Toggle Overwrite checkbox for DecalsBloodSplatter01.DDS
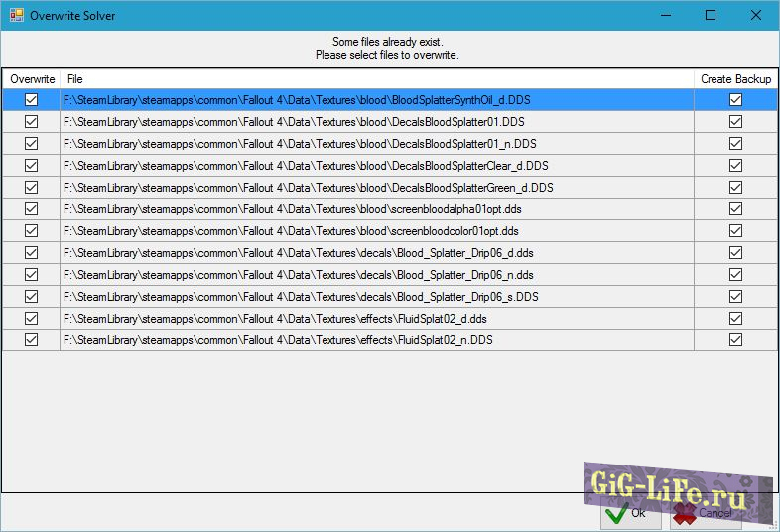The image size is (780, 532). click(31, 121)
